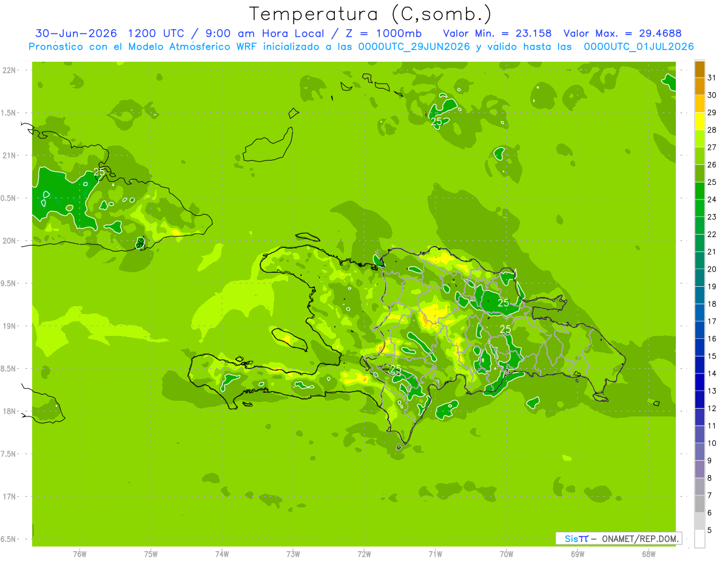Click the dark orange legend swatch above 31
This screenshot has width=728, height=562.
coord(699,69)
